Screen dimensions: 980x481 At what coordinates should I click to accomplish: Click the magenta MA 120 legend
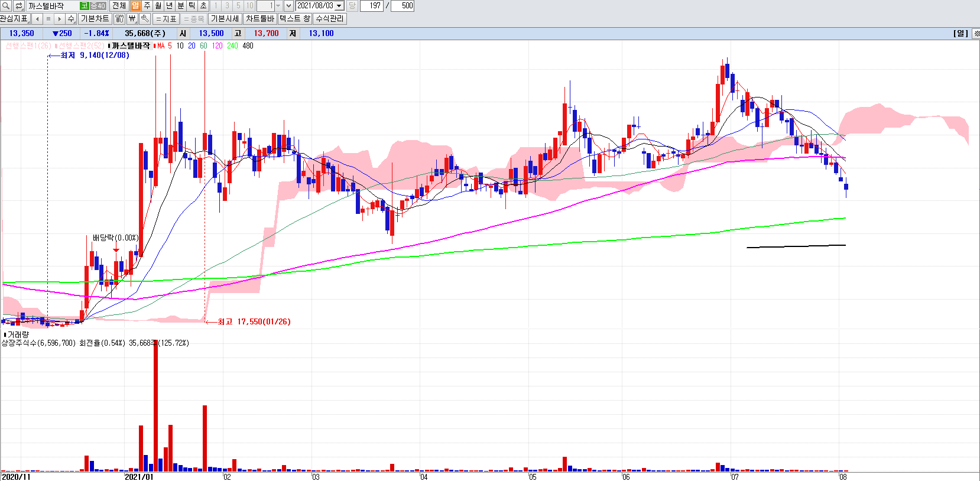218,46
